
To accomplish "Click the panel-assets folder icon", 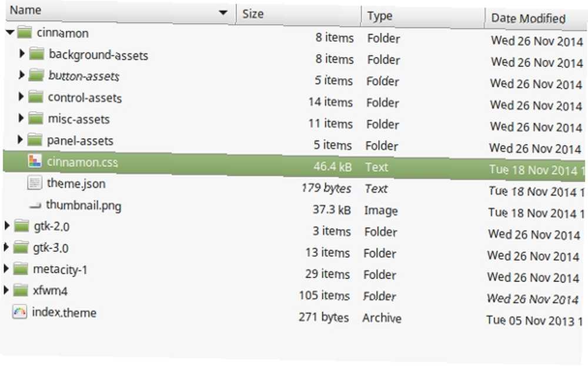I will coord(36,140).
